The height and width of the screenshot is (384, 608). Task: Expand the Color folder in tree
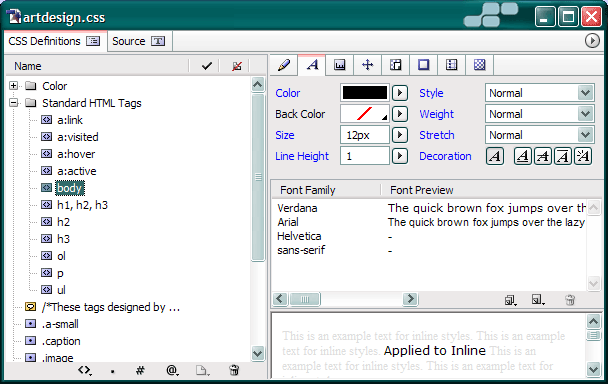tap(14, 86)
